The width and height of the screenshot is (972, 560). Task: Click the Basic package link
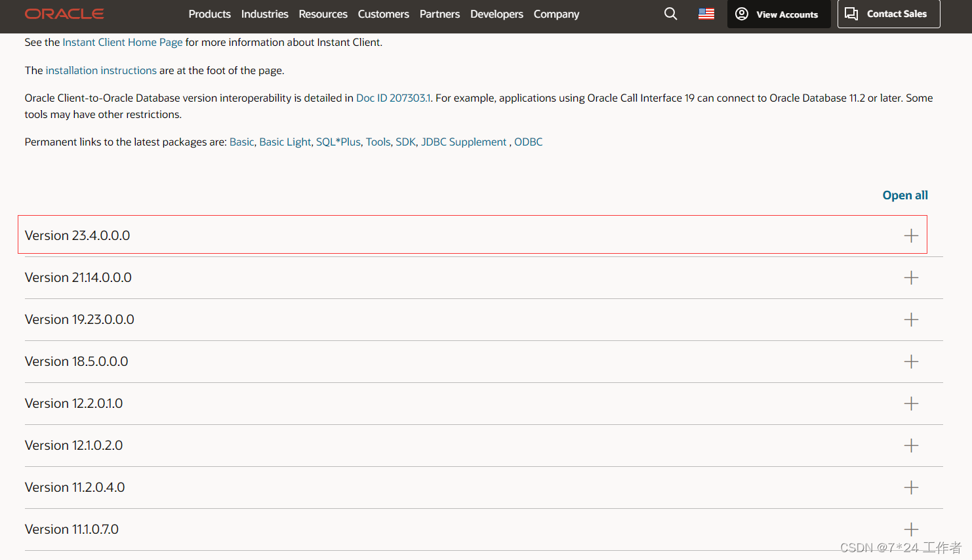point(241,142)
